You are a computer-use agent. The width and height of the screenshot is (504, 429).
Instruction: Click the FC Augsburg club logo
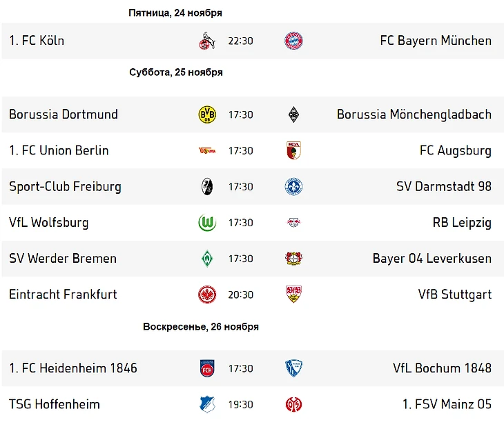pyautogui.click(x=294, y=150)
